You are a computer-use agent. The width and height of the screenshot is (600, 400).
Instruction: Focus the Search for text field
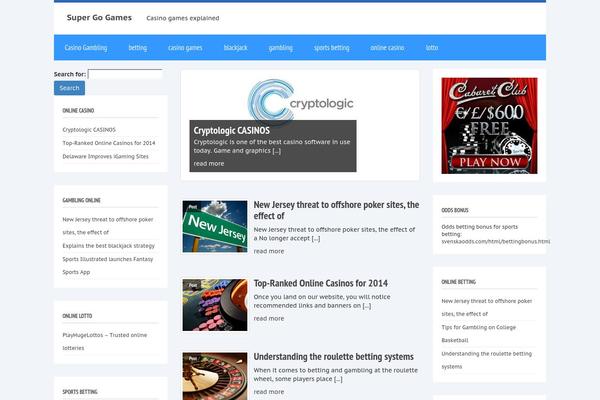pyautogui.click(x=126, y=74)
